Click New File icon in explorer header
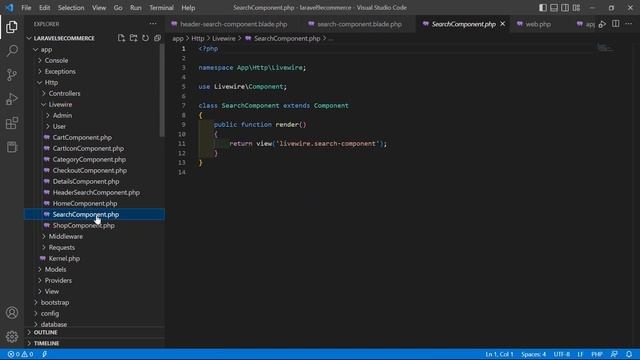 121,38
